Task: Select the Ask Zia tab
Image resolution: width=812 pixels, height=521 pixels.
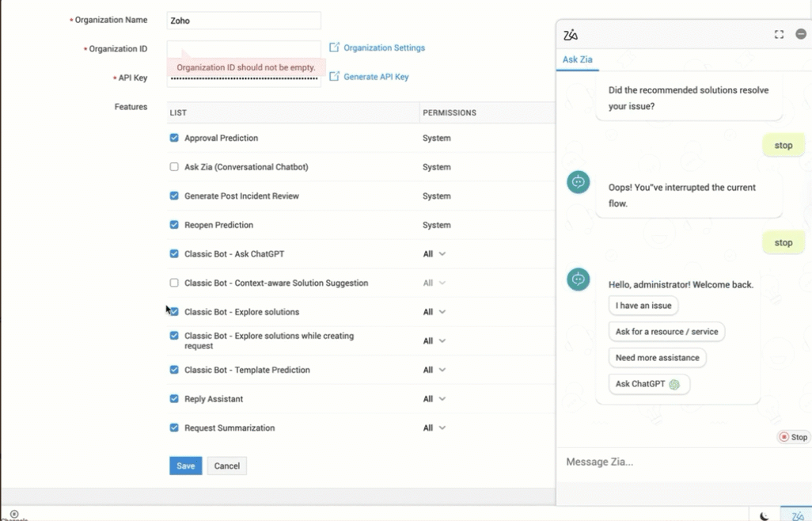Action: [x=577, y=59]
